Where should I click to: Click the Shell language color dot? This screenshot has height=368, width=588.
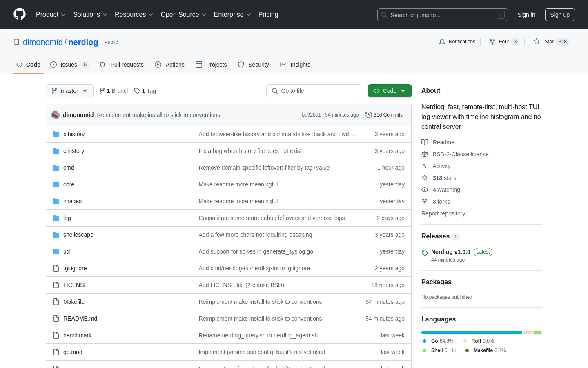425,350
